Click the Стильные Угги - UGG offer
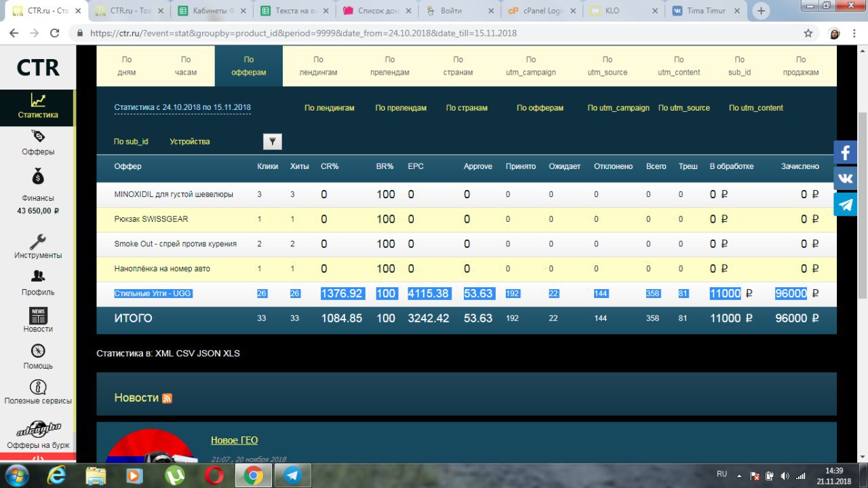 (153, 293)
